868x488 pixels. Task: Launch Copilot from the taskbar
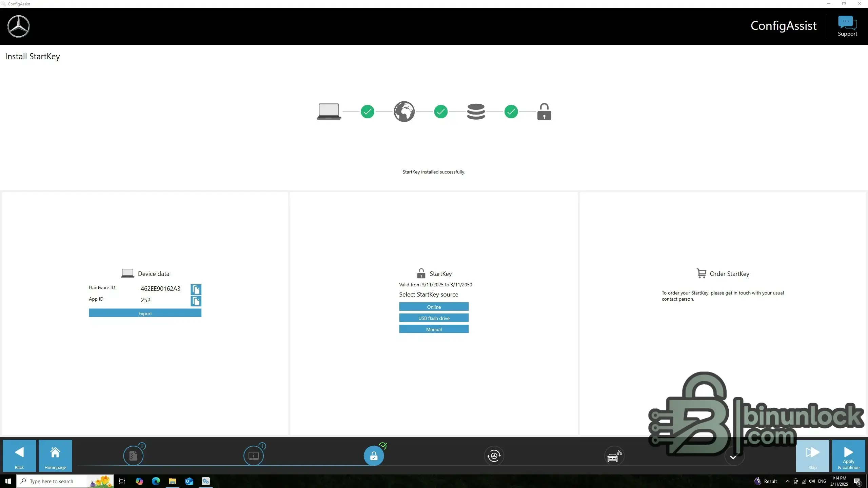tap(139, 481)
